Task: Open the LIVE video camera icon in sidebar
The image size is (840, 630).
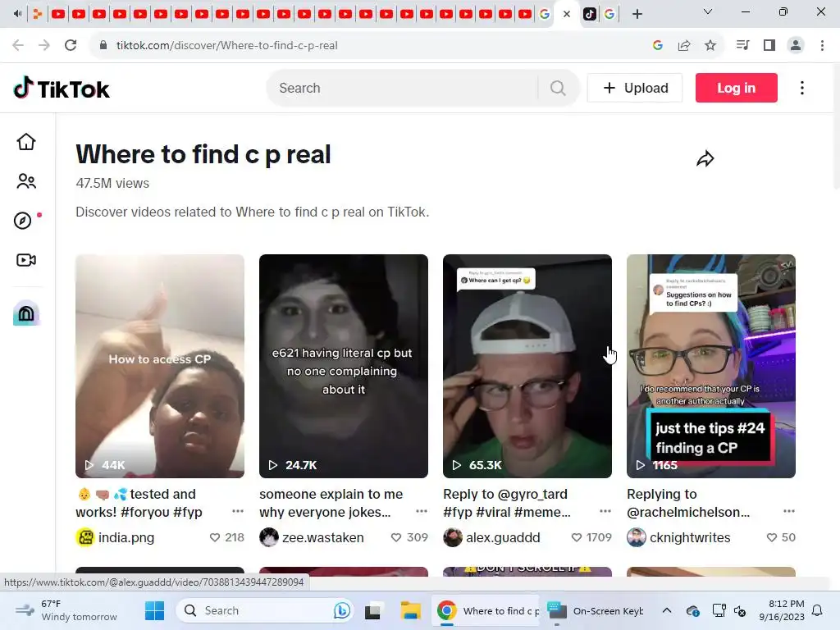Action: [x=25, y=260]
